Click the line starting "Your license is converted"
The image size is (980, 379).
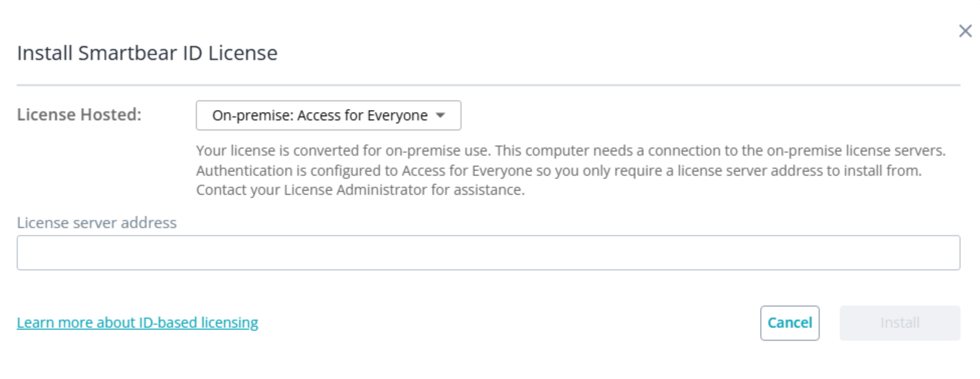(x=570, y=151)
